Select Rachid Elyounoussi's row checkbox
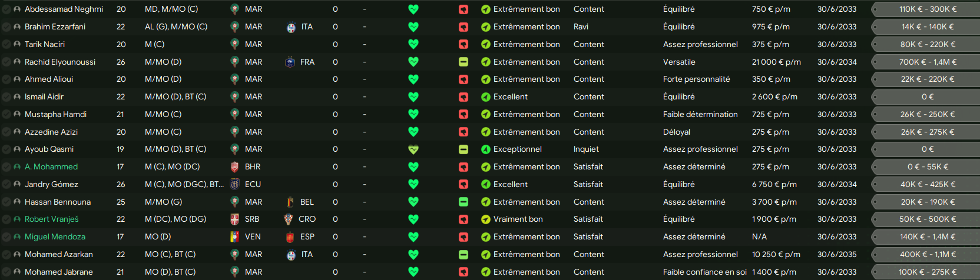Image resolution: width=980 pixels, height=280 pixels. (6, 62)
